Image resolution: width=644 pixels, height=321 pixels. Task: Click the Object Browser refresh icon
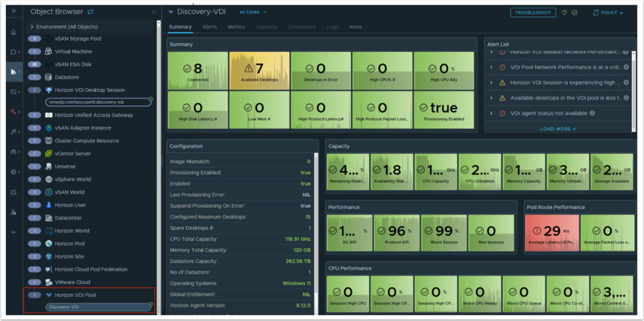(x=91, y=12)
